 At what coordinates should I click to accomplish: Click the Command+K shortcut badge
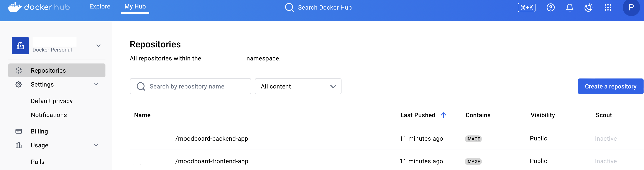click(x=526, y=8)
